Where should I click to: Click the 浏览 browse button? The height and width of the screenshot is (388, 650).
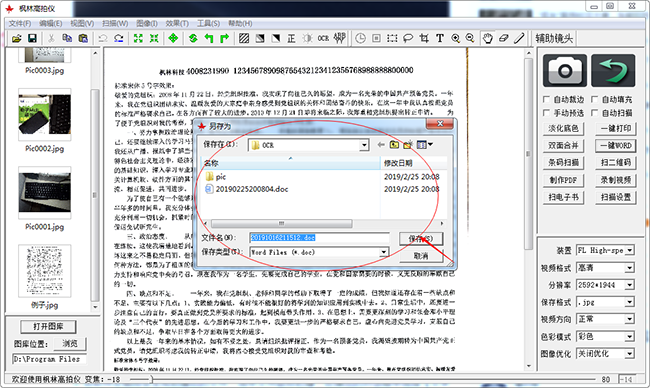point(70,344)
